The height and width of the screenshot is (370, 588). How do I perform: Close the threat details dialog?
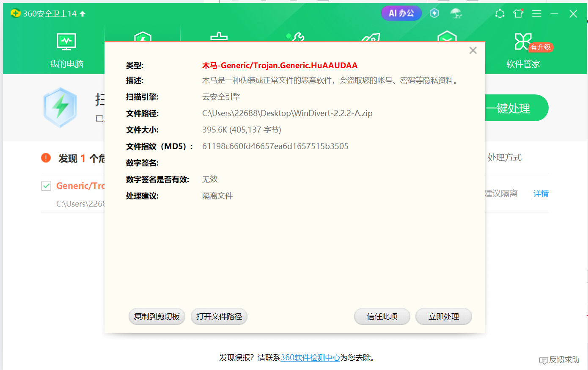coord(473,50)
